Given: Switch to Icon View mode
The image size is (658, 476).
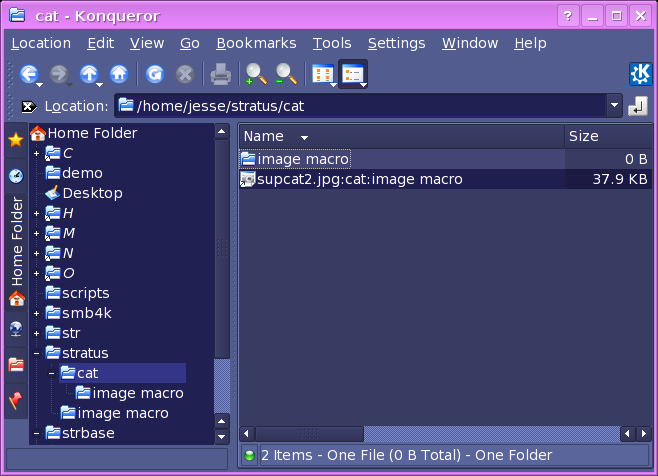Looking at the screenshot, I should click(322, 74).
